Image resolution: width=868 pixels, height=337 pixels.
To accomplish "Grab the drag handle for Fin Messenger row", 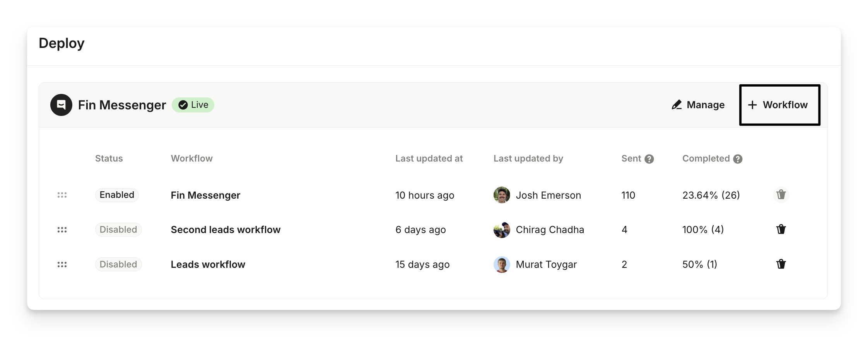I will 62,195.
